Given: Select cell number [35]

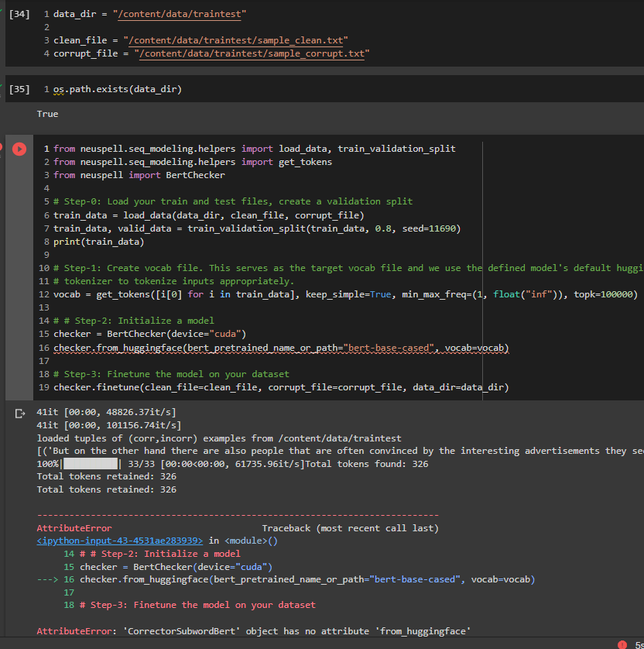Looking at the screenshot, I should pos(19,89).
